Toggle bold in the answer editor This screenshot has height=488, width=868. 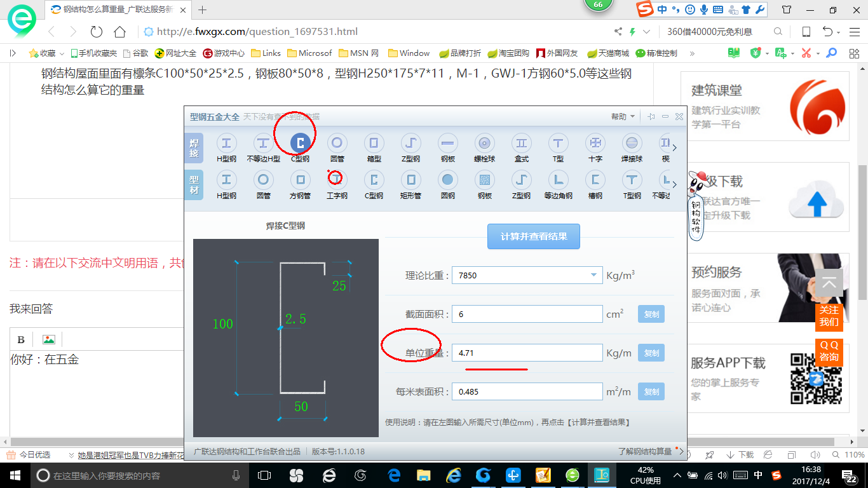pos(21,339)
